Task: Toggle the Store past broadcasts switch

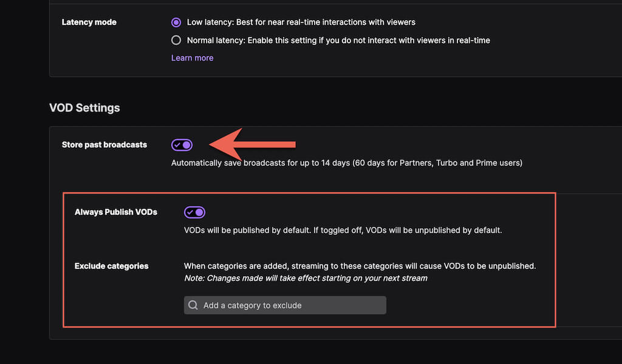Action: point(182,145)
